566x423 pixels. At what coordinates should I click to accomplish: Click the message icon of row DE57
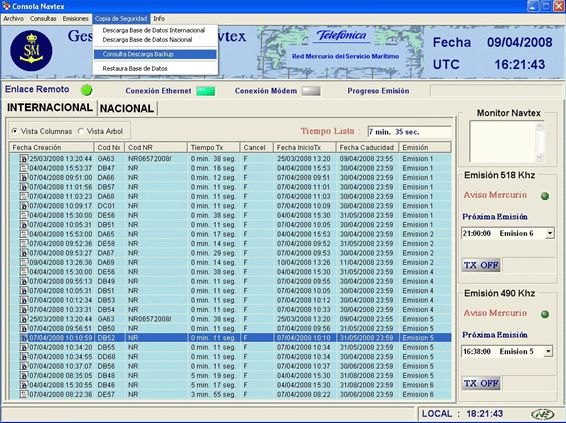point(24,394)
